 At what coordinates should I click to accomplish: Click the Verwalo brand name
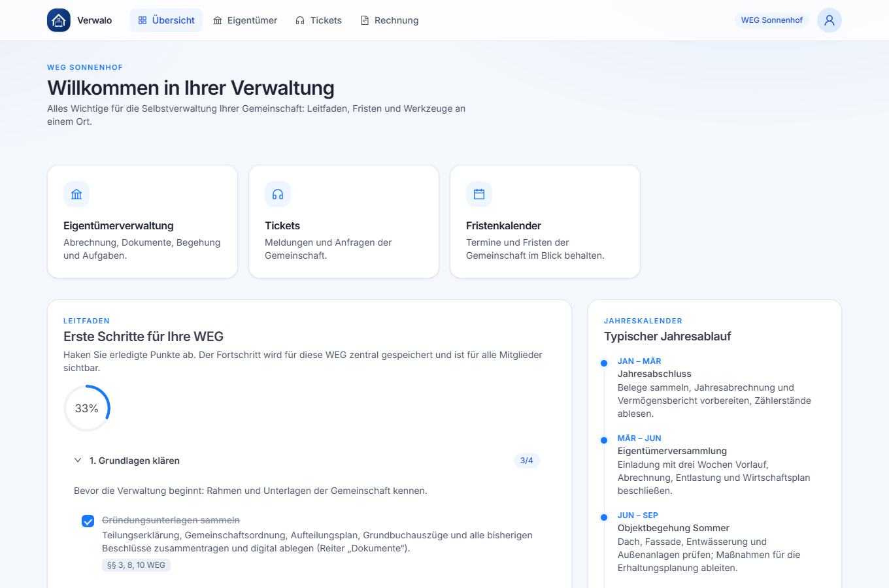point(95,20)
